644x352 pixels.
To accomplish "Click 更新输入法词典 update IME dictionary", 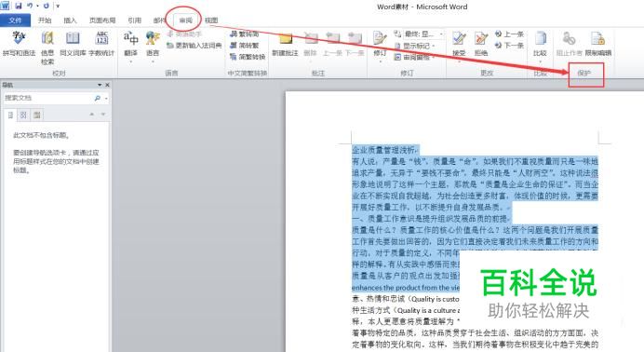I will 195,46.
